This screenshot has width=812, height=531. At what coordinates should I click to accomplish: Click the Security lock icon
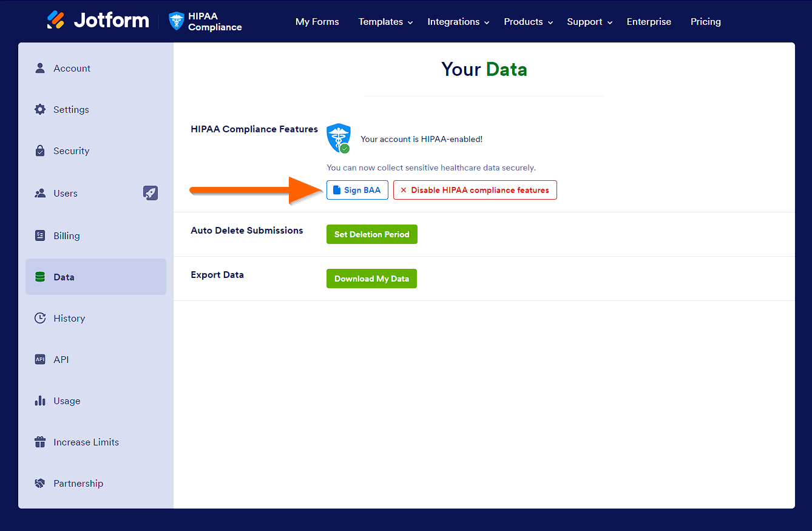[x=40, y=151]
